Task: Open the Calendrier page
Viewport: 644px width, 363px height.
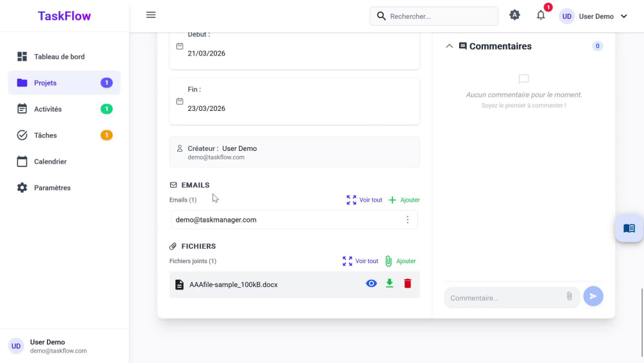Action: pos(64,162)
